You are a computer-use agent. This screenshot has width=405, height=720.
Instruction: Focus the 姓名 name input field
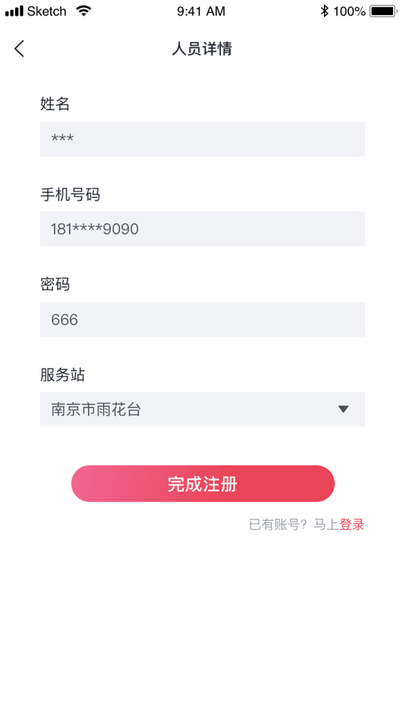(202, 139)
